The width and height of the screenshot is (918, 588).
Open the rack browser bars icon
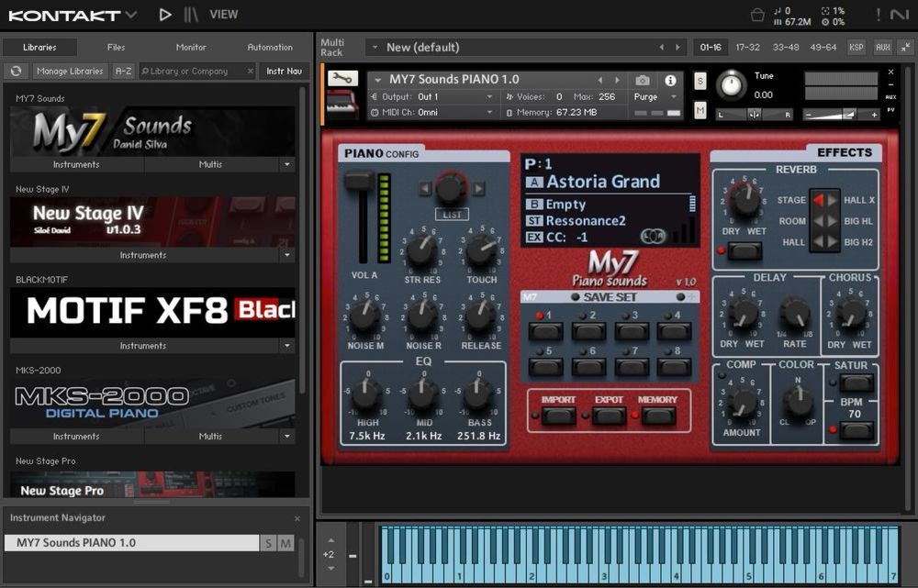tap(192, 15)
